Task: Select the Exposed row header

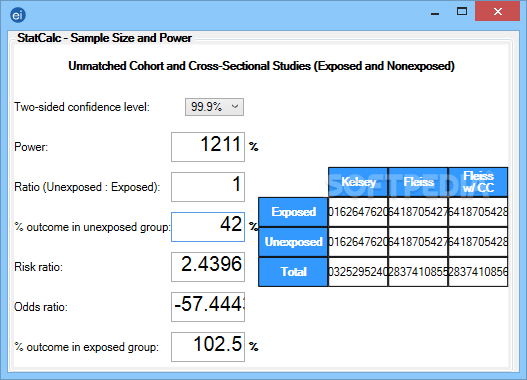Action: point(293,212)
